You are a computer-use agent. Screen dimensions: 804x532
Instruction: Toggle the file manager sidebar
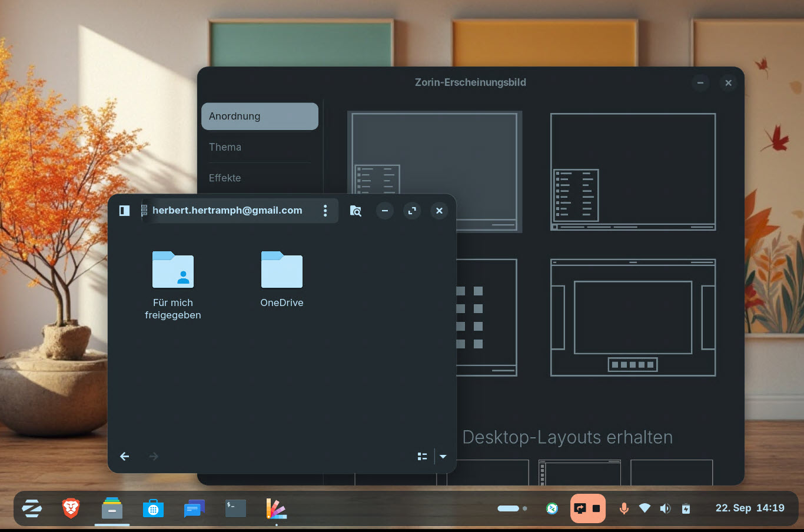click(x=124, y=211)
